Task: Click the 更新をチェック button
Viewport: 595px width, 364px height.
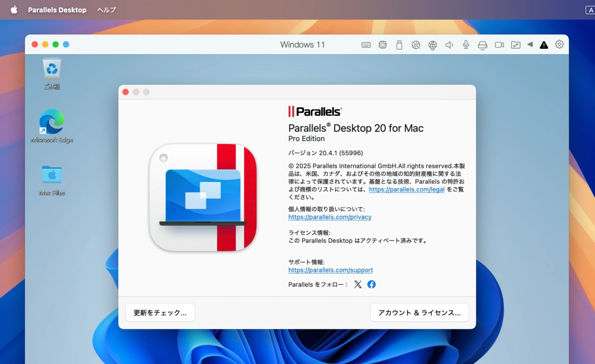Action: [160, 312]
